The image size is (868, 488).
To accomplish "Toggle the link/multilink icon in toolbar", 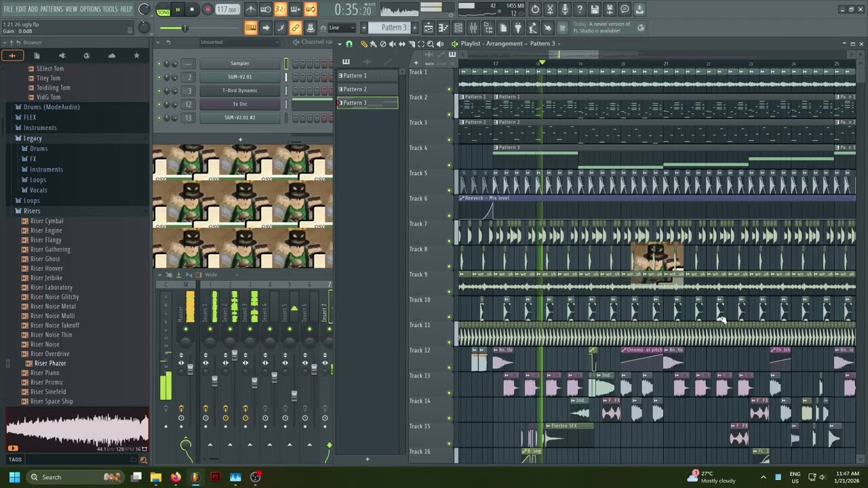I will tap(296, 28).
